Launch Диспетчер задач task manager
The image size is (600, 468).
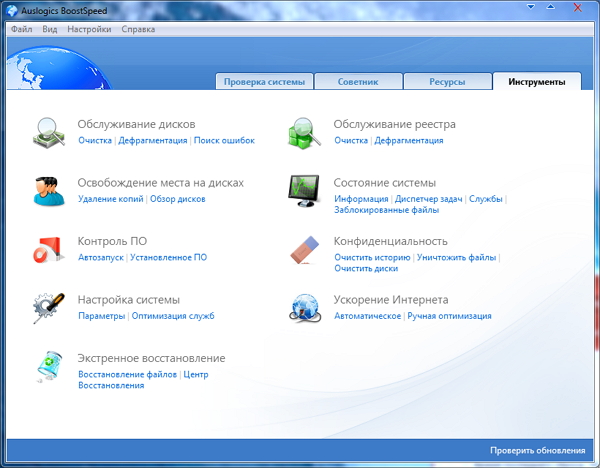tap(429, 199)
